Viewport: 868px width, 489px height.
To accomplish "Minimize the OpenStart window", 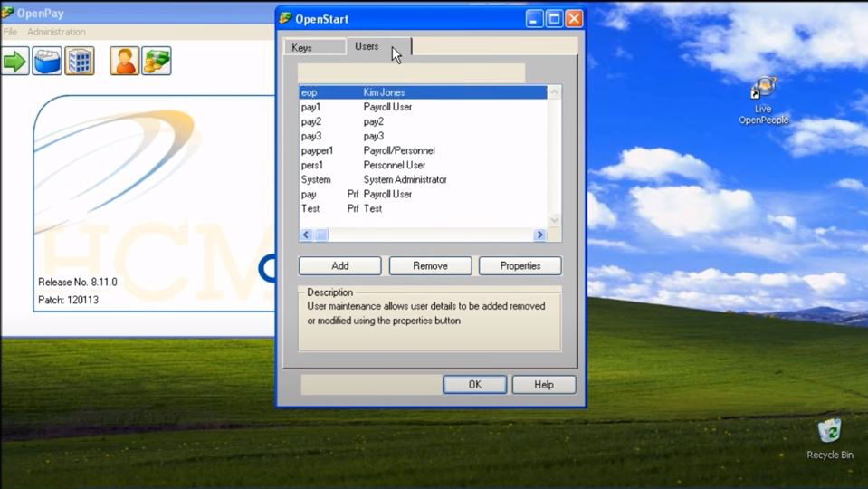I will click(534, 19).
